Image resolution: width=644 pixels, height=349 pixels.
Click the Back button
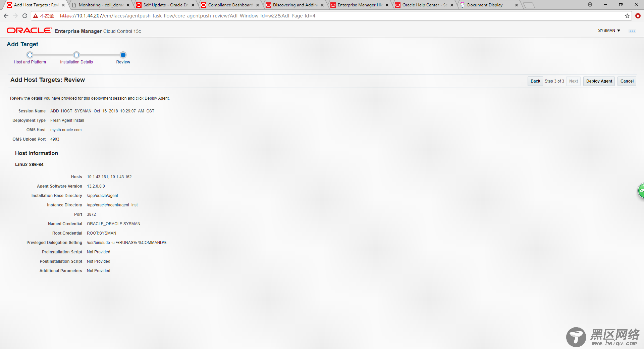[x=535, y=81]
